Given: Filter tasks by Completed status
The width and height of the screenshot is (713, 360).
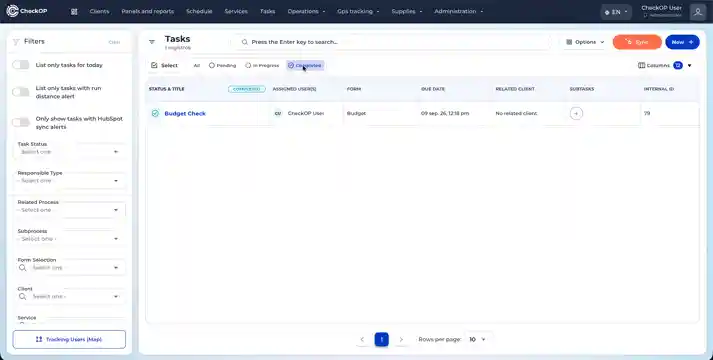Looking at the screenshot, I should point(305,65).
